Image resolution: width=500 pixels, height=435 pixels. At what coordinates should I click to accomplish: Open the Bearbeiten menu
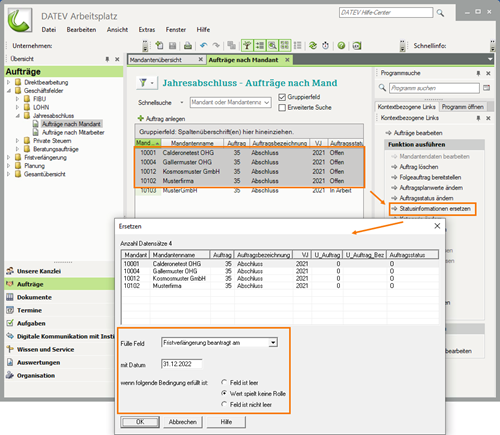[x=81, y=30]
